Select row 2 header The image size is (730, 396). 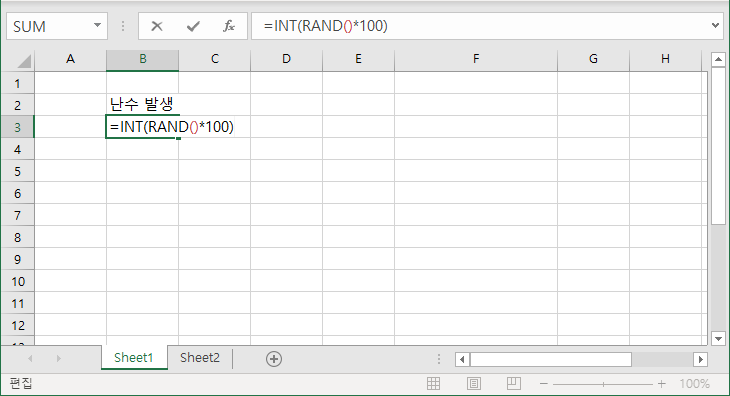18,105
